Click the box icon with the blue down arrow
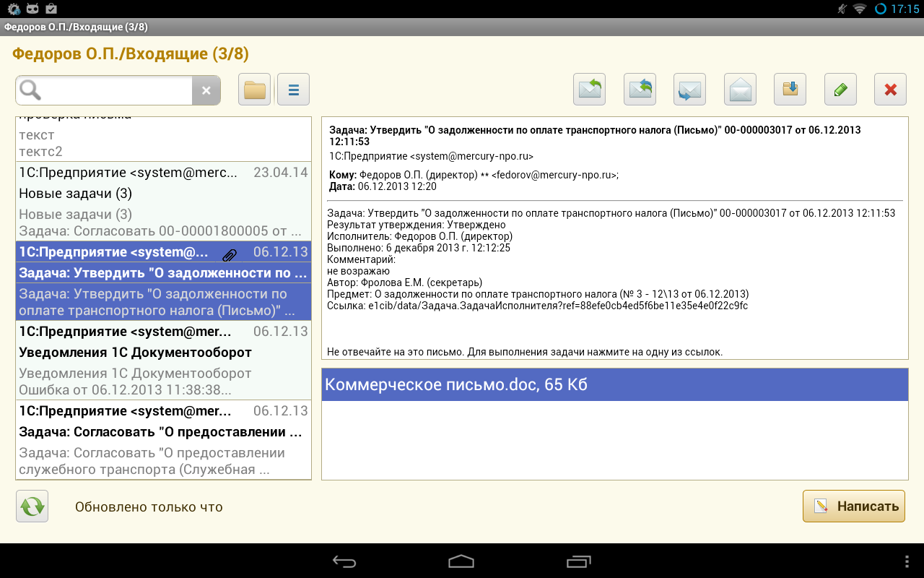The height and width of the screenshot is (578, 924). 790,90
